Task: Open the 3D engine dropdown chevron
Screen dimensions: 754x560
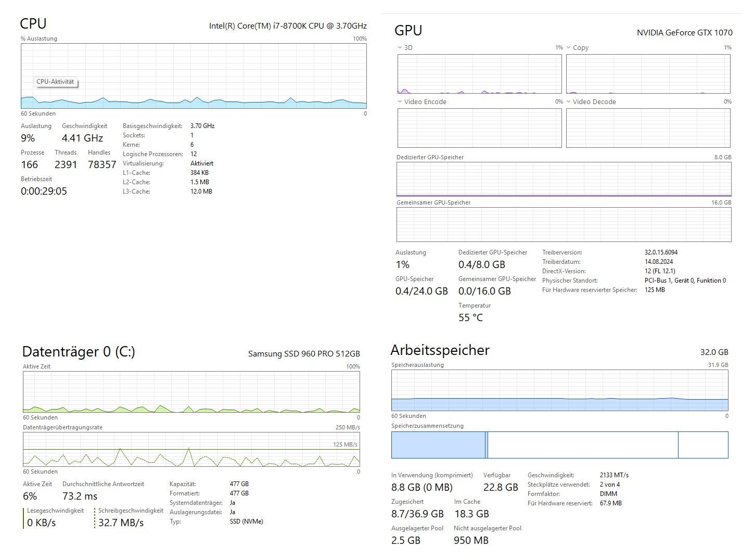Action: click(x=400, y=47)
